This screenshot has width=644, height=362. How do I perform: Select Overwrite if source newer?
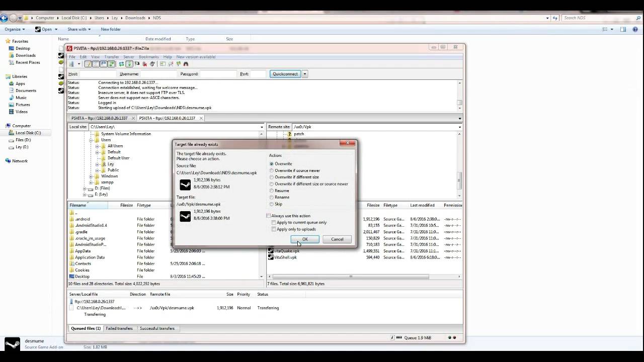click(x=272, y=170)
